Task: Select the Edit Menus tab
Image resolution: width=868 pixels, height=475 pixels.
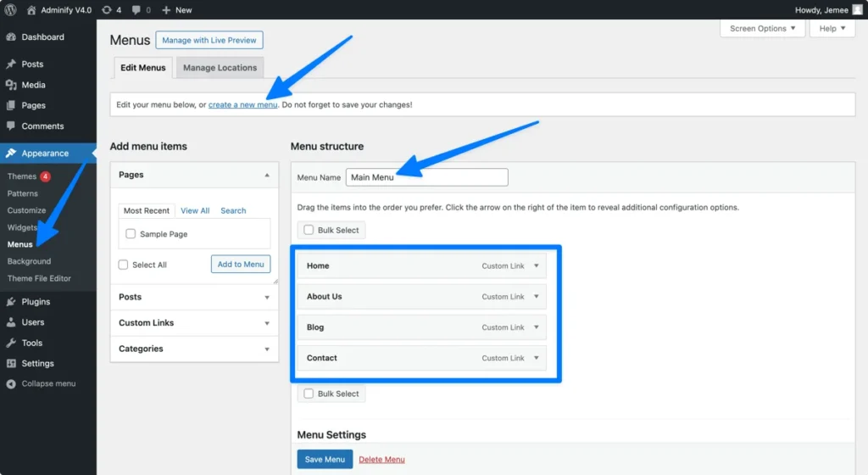Action: (142, 68)
